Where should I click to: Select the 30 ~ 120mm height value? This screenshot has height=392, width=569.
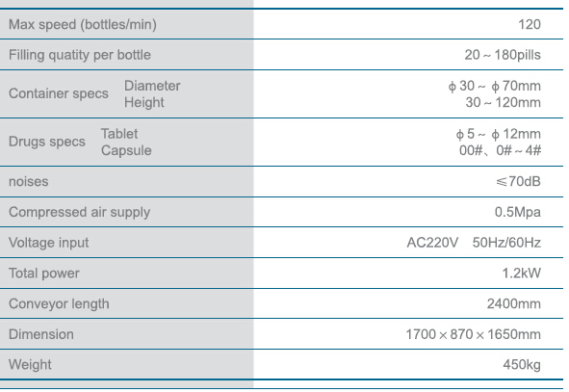click(x=503, y=103)
